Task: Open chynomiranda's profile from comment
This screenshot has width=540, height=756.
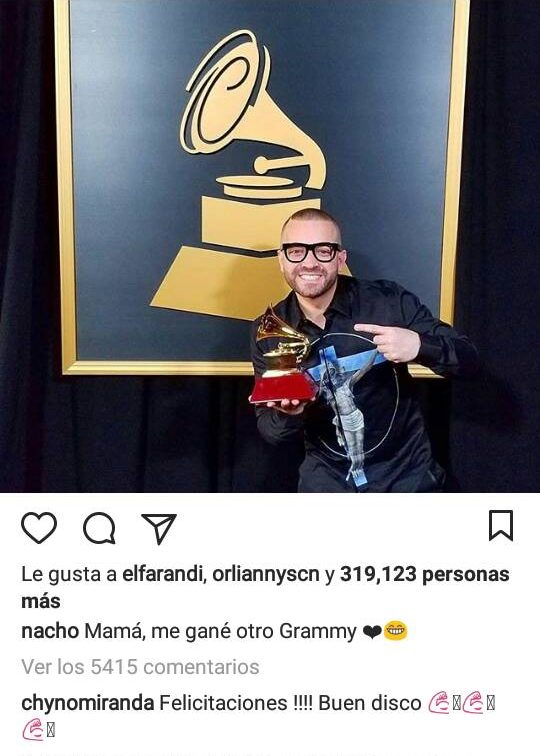Action: click(x=88, y=703)
